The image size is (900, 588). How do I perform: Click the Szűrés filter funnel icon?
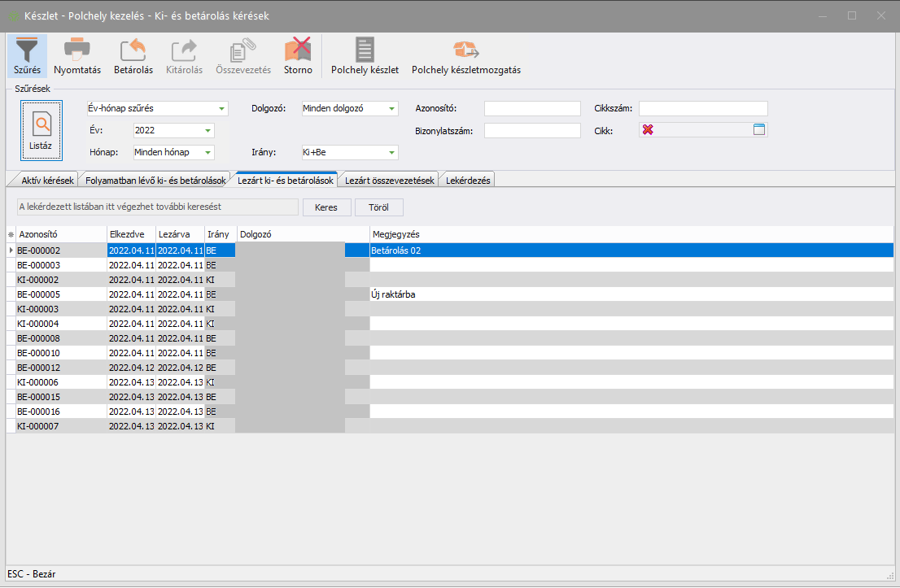[x=27, y=50]
